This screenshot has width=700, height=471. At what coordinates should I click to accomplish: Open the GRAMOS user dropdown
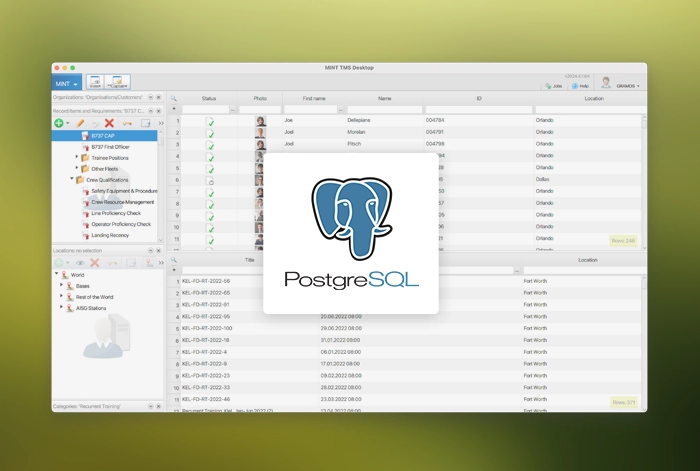tap(628, 86)
